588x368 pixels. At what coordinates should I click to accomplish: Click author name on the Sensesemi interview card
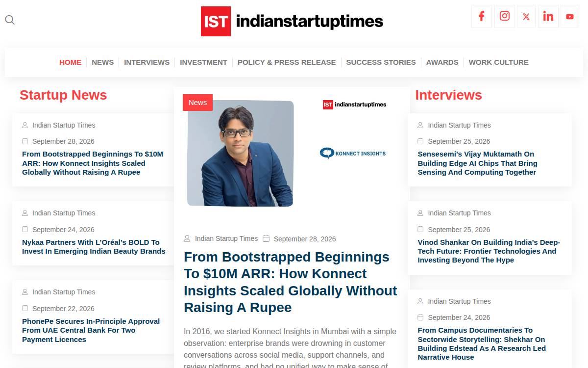coord(459,125)
